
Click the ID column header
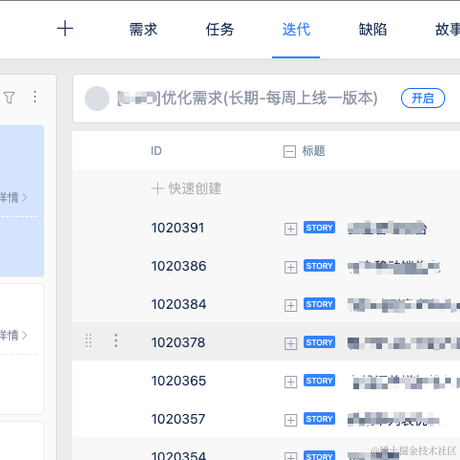tap(156, 151)
